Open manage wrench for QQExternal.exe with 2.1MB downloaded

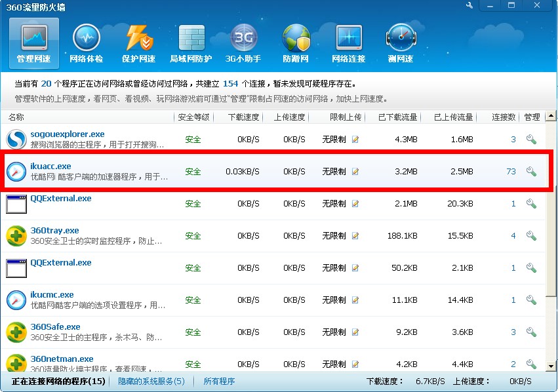coord(531,203)
